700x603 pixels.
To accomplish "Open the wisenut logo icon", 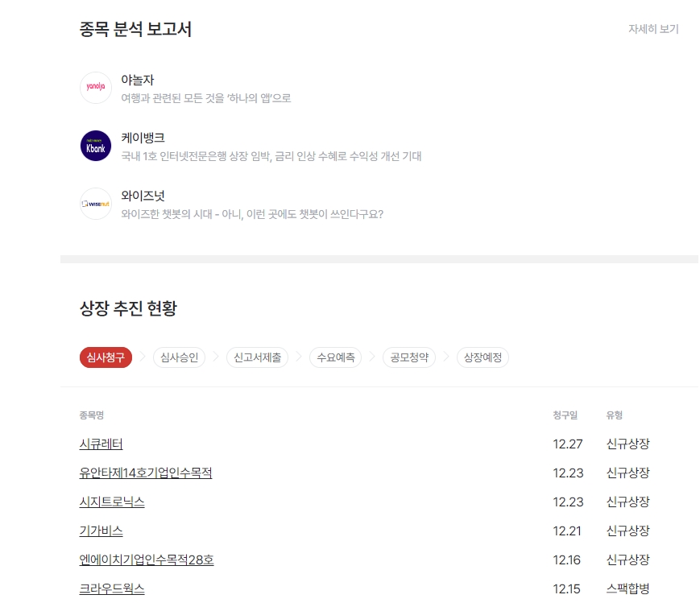I will pyautogui.click(x=96, y=204).
